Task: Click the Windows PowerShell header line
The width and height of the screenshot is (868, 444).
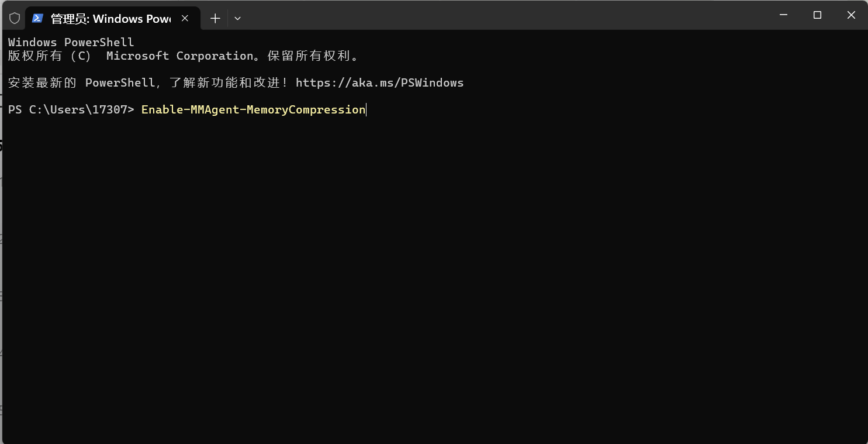Action: [x=71, y=42]
